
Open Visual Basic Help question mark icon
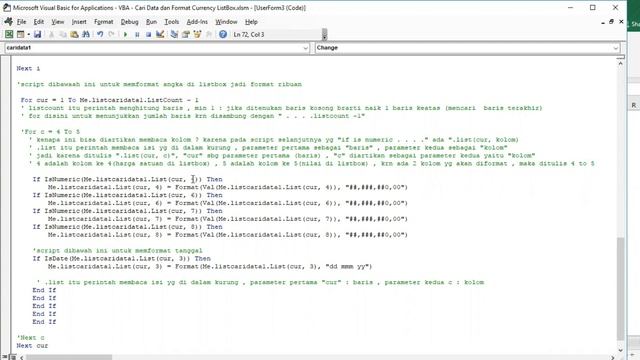[222, 34]
